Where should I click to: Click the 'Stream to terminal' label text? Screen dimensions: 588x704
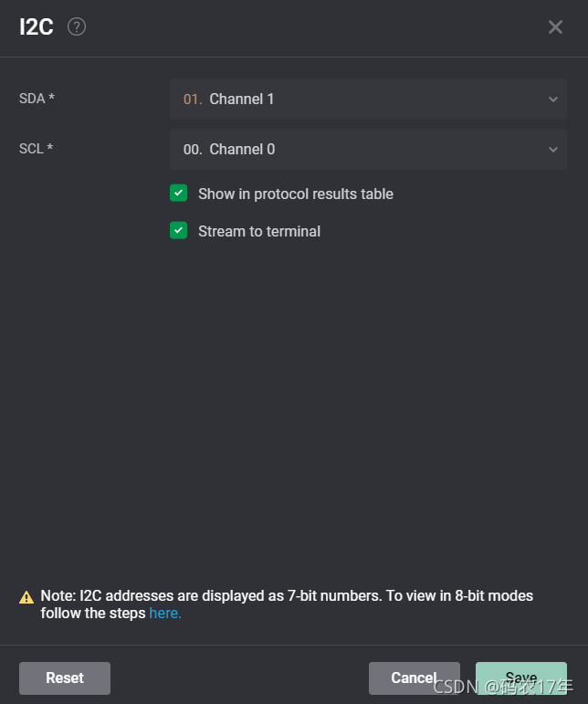[259, 232]
